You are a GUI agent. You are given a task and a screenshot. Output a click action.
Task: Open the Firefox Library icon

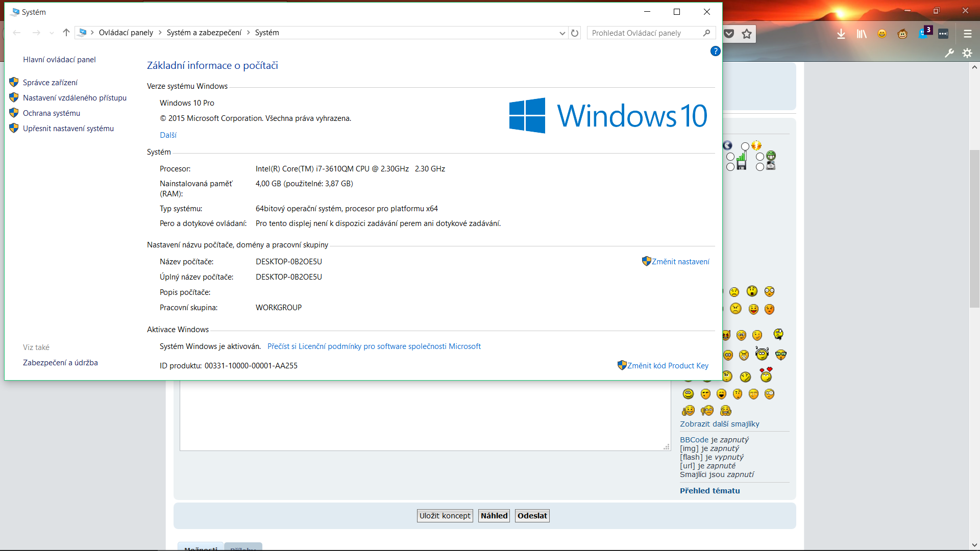(862, 34)
